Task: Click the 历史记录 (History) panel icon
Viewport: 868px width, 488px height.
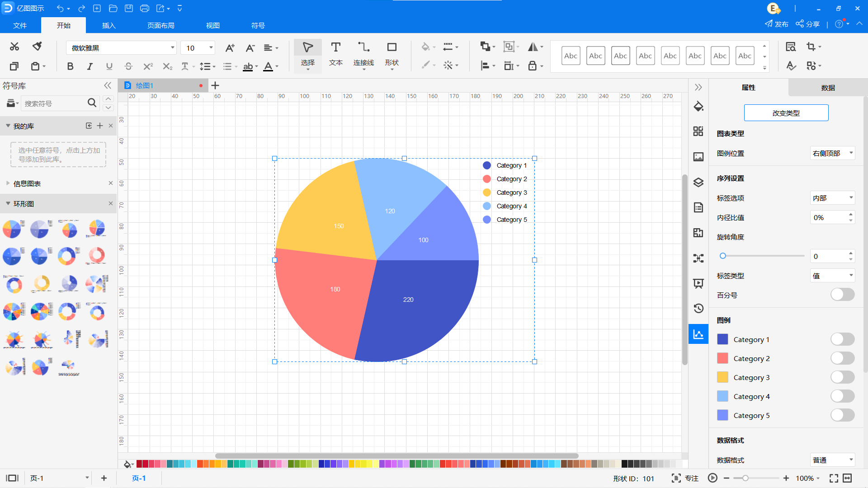Action: coord(698,307)
